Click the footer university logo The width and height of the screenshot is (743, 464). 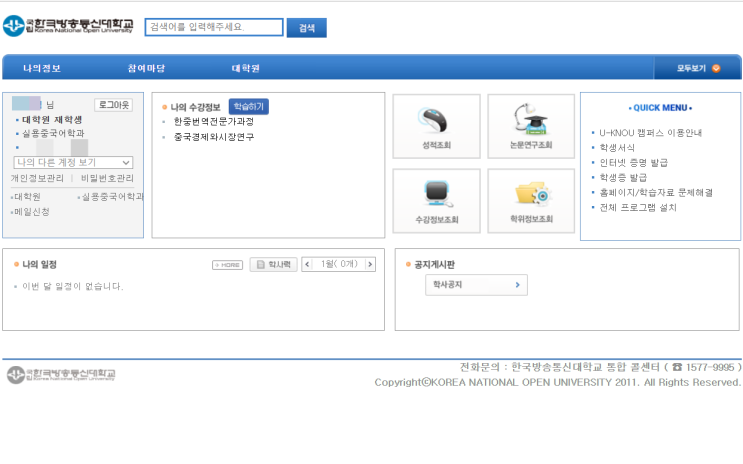[61, 374]
